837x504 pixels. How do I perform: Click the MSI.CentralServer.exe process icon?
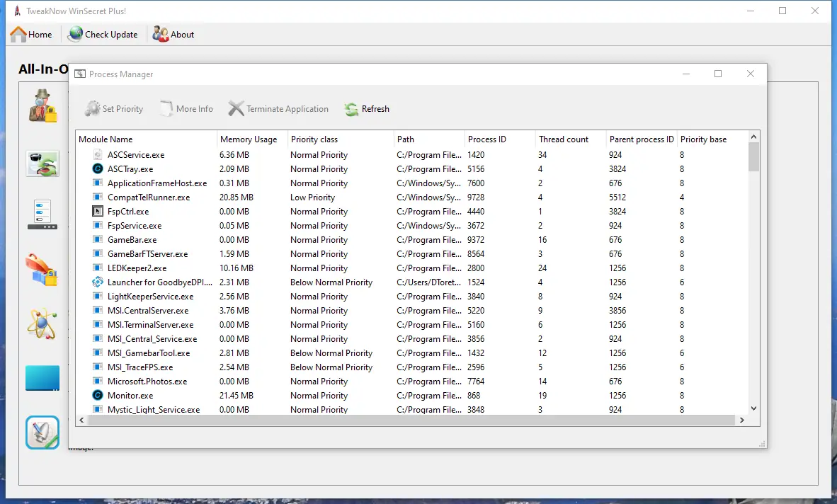(x=98, y=311)
